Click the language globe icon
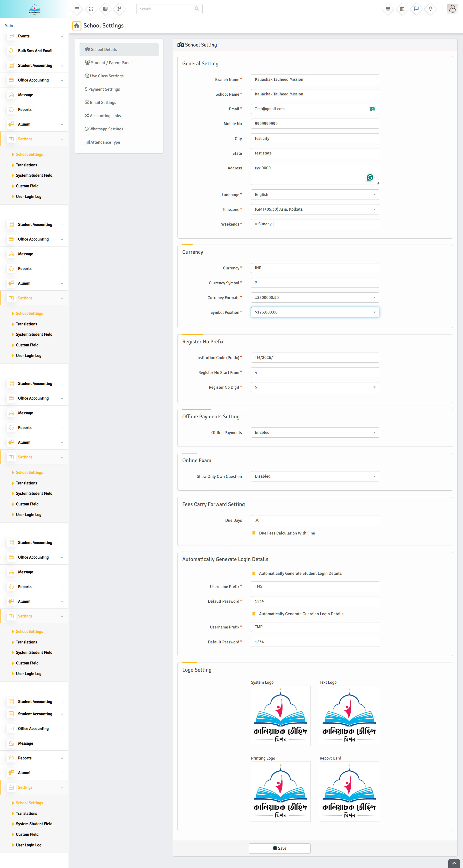 (388, 9)
